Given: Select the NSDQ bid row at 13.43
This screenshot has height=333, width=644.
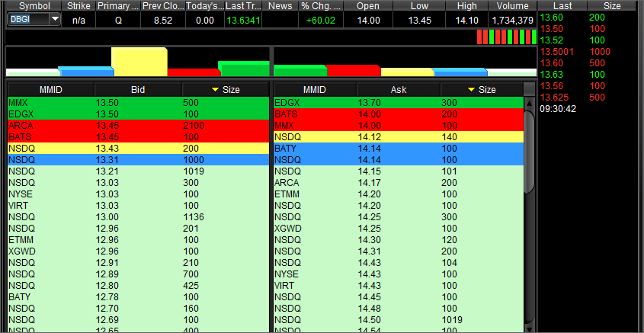Looking at the screenshot, I should tap(139, 149).
